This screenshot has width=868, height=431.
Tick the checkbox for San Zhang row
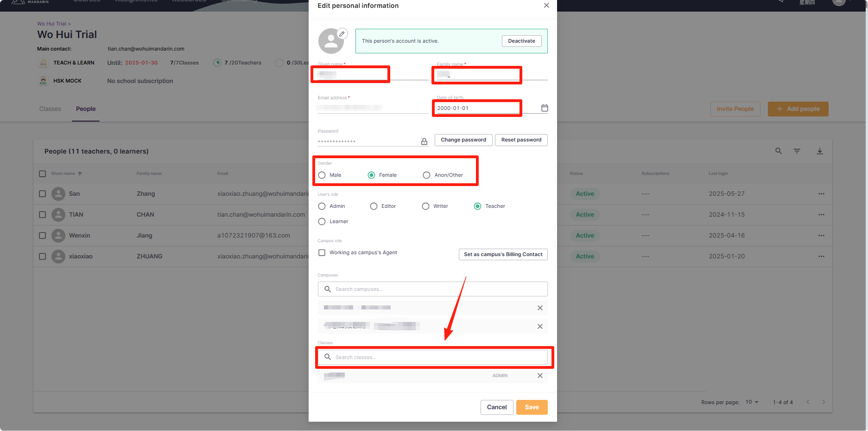[x=43, y=194]
